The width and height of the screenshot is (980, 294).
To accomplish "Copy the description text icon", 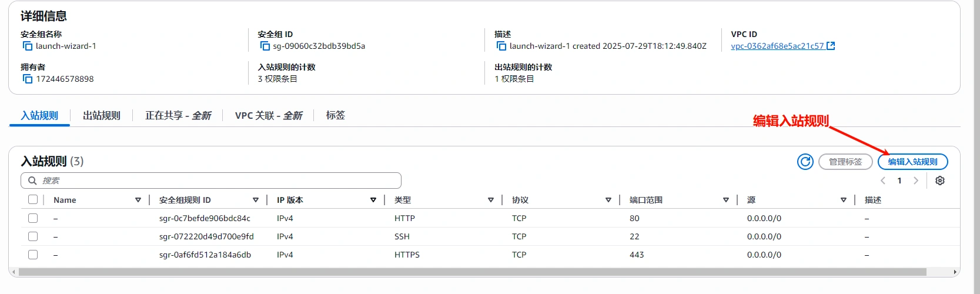I will 501,46.
